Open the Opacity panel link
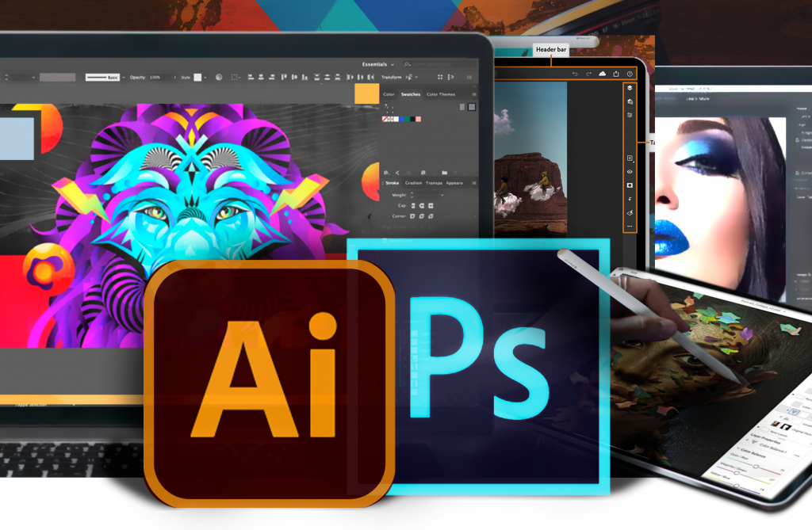The width and height of the screenshot is (812, 530). coord(138,77)
